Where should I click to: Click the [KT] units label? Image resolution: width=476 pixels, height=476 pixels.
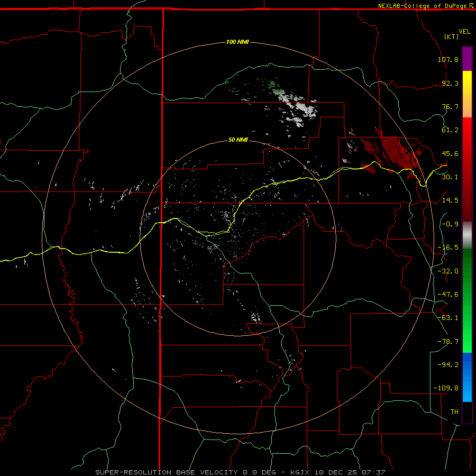pos(452,36)
